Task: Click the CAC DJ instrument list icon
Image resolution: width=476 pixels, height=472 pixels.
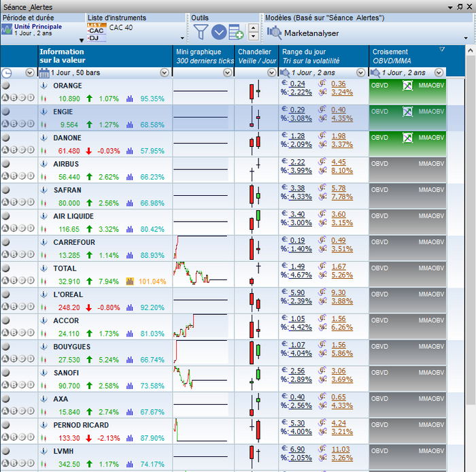Action: [x=97, y=32]
